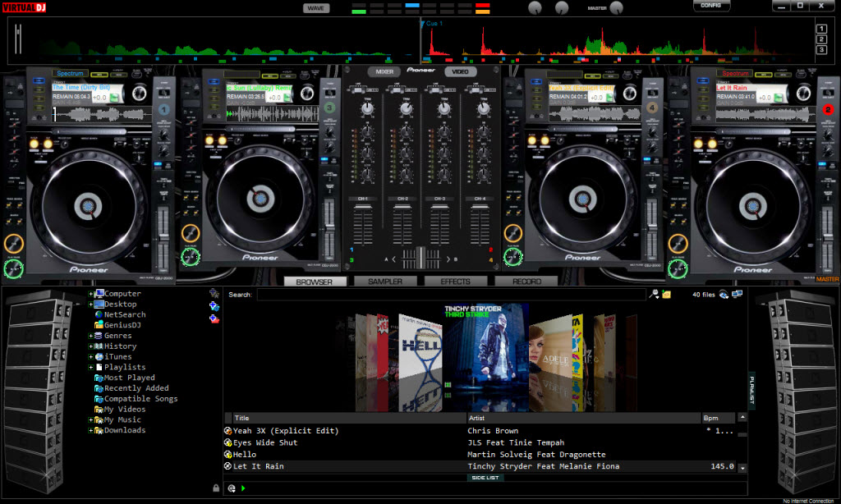Viewport: 841px width, 504px height.
Task: Click the SIDE LIST button
Action: [485, 478]
